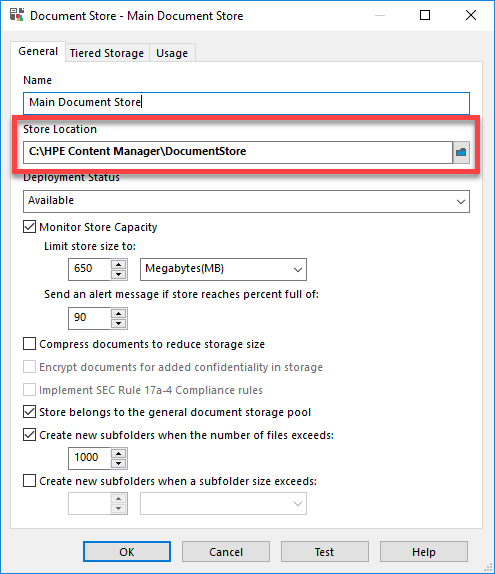The width and height of the screenshot is (495, 574).
Task: Click the number of files field showing 1000
Action: (x=89, y=458)
